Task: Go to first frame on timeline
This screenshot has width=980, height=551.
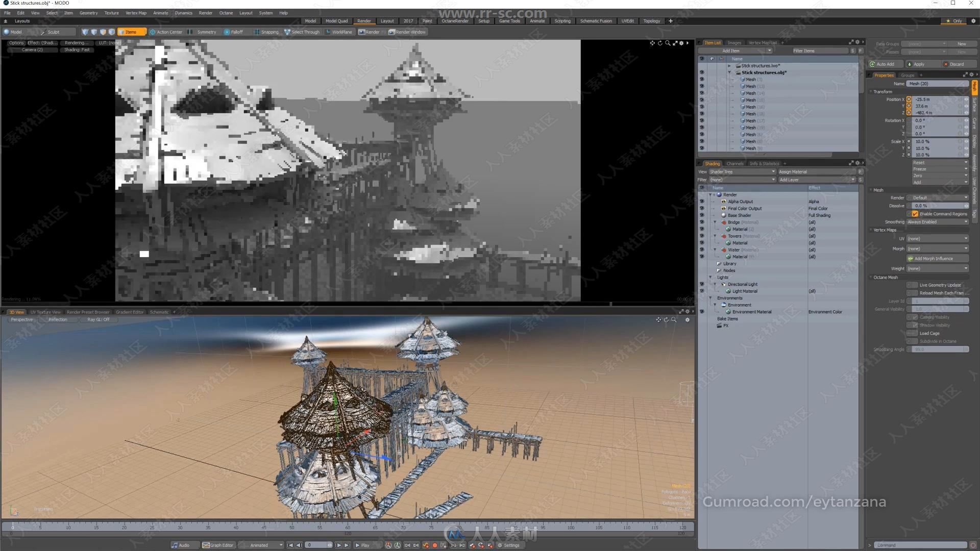Action: (x=290, y=545)
